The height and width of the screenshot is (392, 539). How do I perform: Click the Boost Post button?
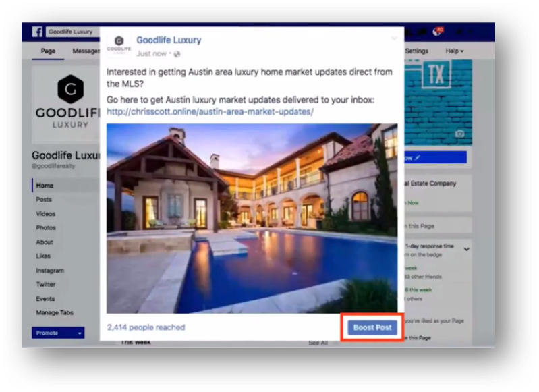[x=372, y=328]
